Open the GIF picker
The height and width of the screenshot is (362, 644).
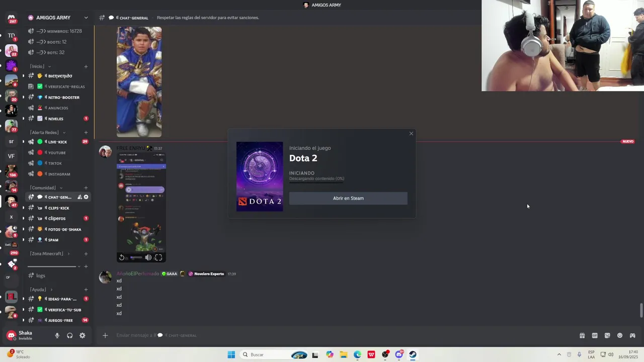coord(595,335)
